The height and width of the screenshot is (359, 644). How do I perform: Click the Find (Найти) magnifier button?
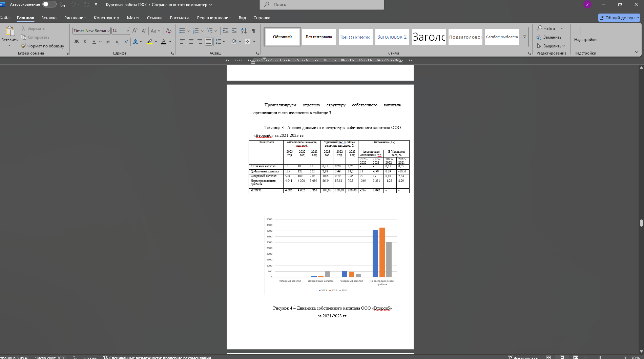tap(546, 28)
